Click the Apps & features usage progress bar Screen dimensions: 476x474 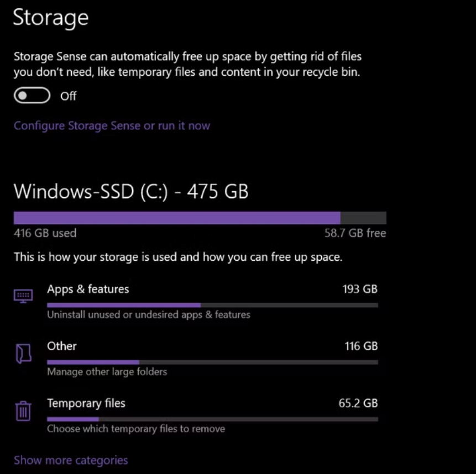[212, 305]
